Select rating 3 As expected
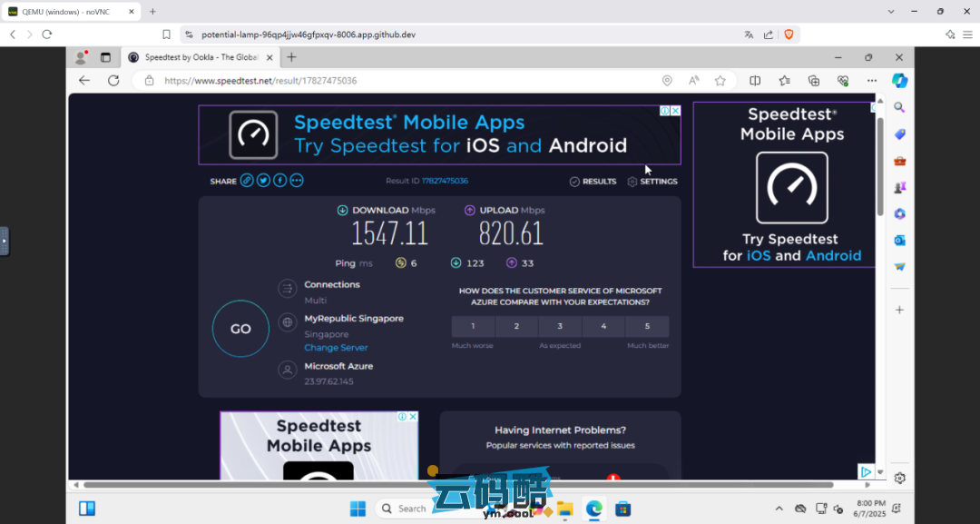Viewport: 980px width, 524px height. (x=560, y=326)
